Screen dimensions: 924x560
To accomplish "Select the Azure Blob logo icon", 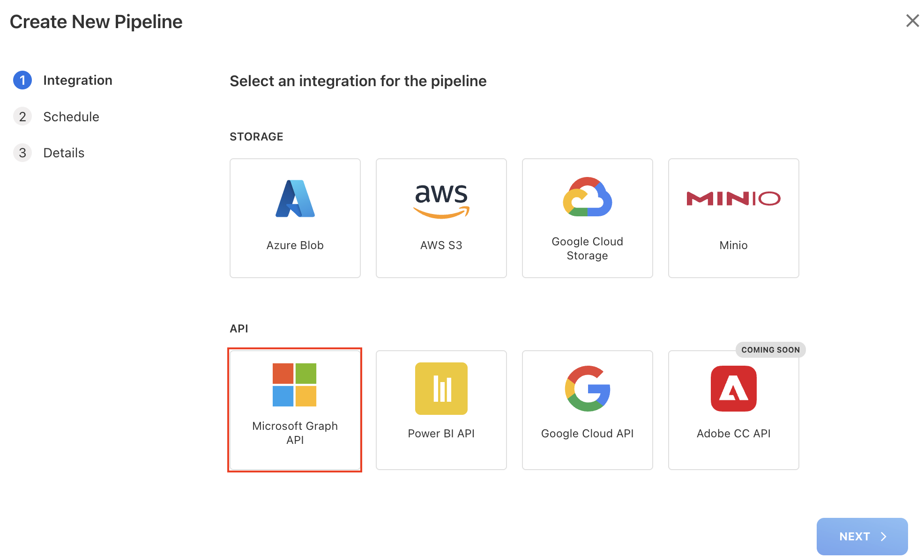I will 295,199.
